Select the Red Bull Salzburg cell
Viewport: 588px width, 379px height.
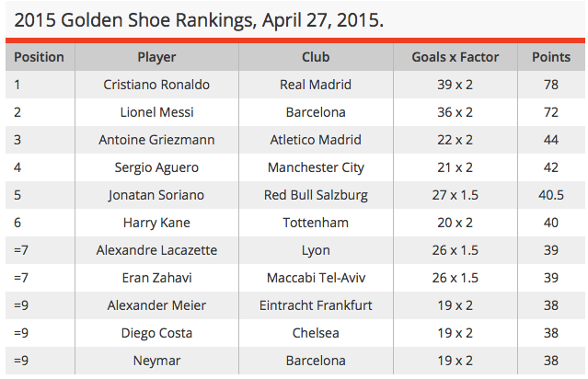point(316,195)
